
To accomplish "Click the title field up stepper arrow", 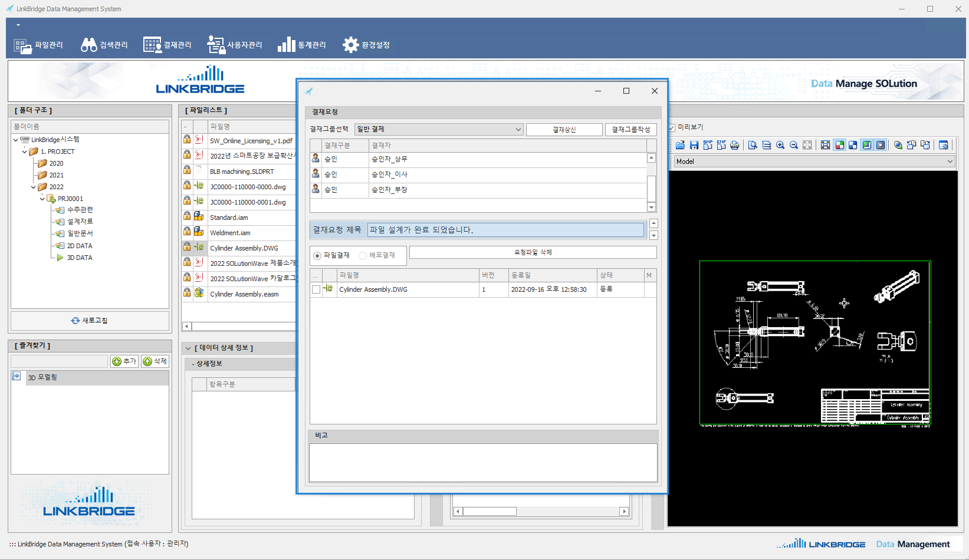I will pyautogui.click(x=653, y=223).
